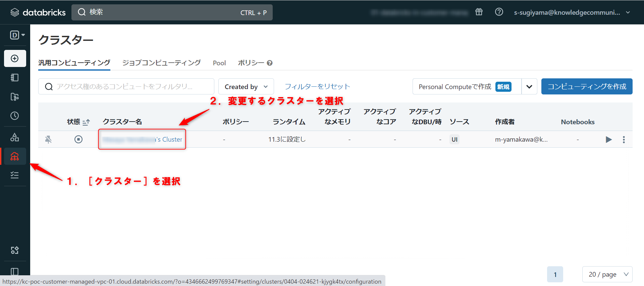Screen dimensions: 644x286
Task: Open the help question mark icon
Action: (499, 12)
